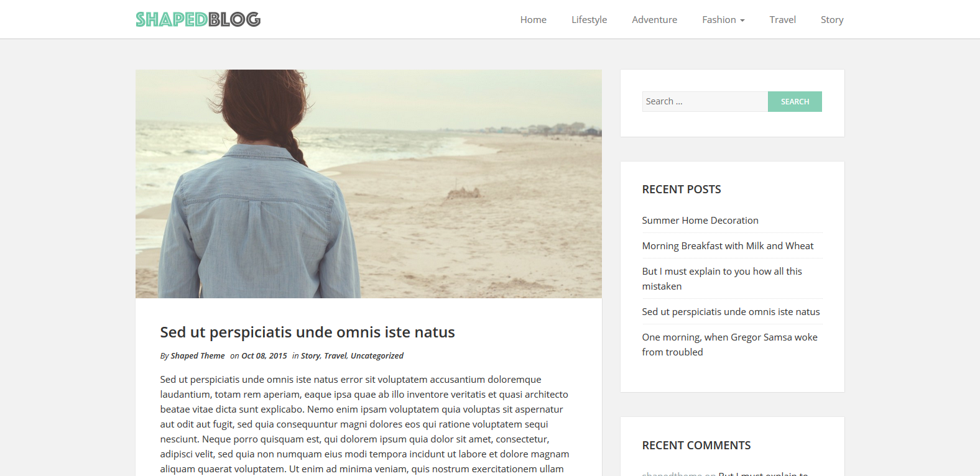The image size is (980, 476).
Task: Select the Travel category in post meta
Action: [335, 356]
